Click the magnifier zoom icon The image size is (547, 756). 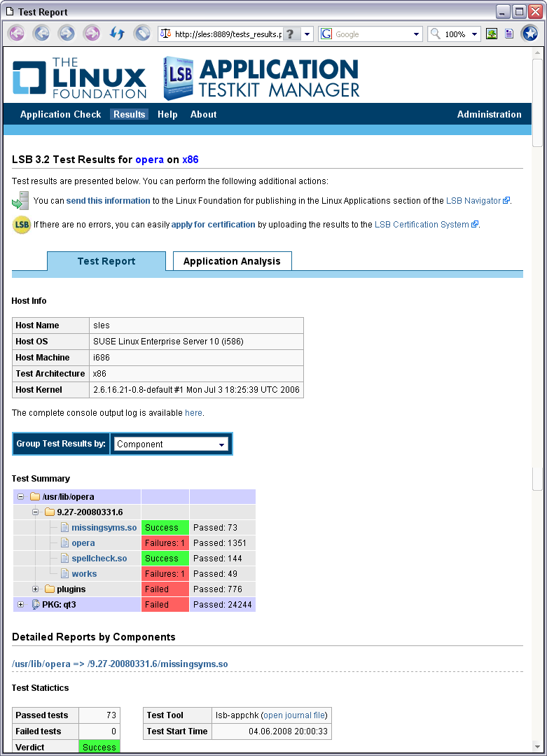[x=435, y=34]
